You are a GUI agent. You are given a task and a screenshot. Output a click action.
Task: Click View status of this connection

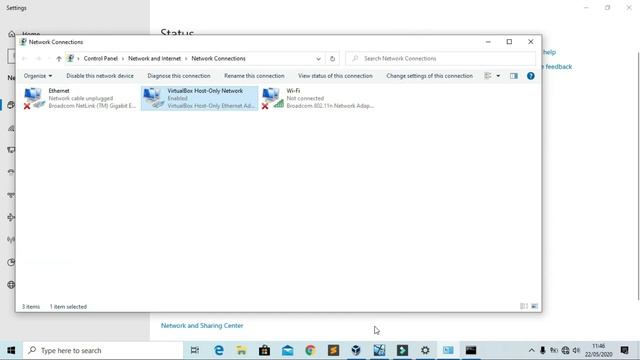335,76
